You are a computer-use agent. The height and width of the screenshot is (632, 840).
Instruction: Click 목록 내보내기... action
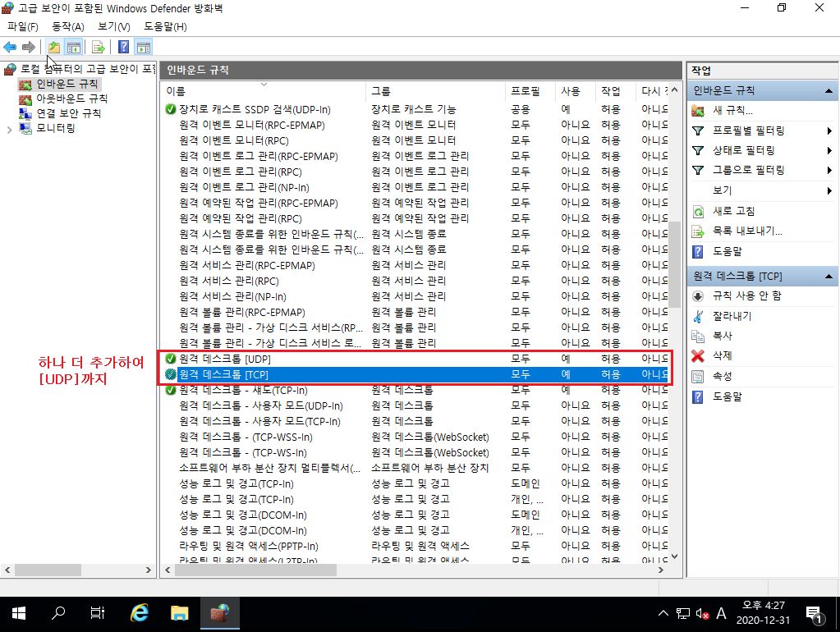tap(746, 231)
